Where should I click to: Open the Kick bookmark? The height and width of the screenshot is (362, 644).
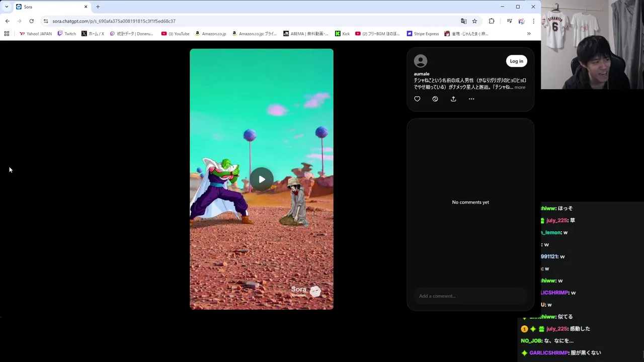[x=342, y=34]
